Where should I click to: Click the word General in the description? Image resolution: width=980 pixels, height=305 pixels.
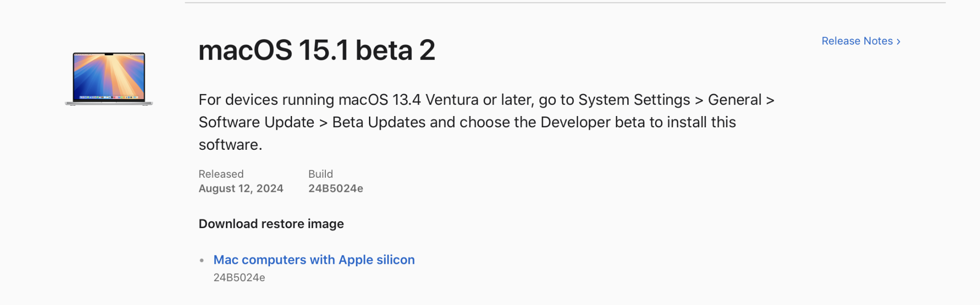pos(735,100)
